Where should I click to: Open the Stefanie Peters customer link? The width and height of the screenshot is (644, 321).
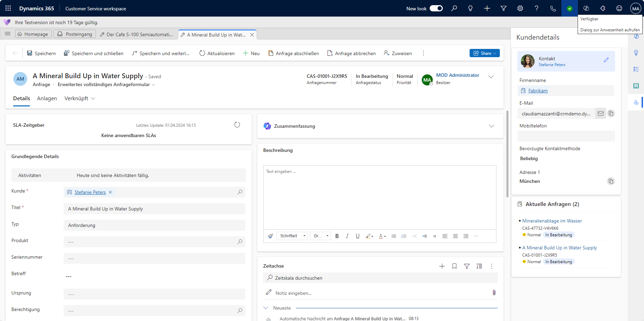[90, 192]
